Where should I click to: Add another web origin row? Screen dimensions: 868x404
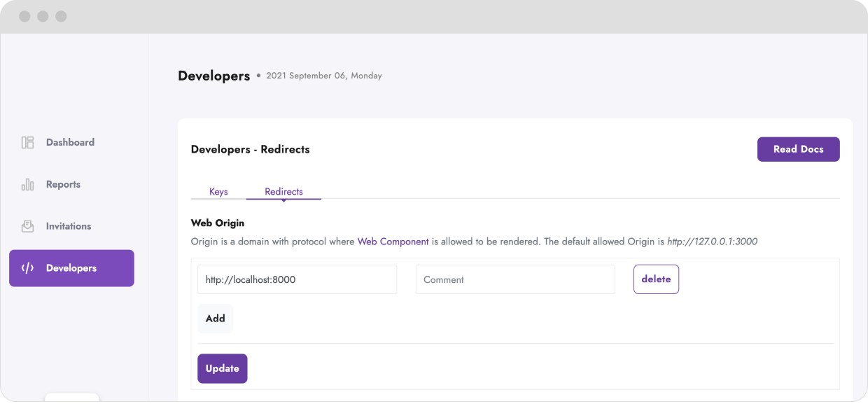pos(216,319)
